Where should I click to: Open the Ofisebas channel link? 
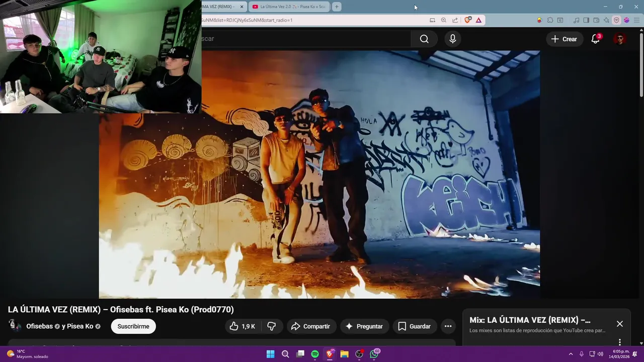click(40, 326)
